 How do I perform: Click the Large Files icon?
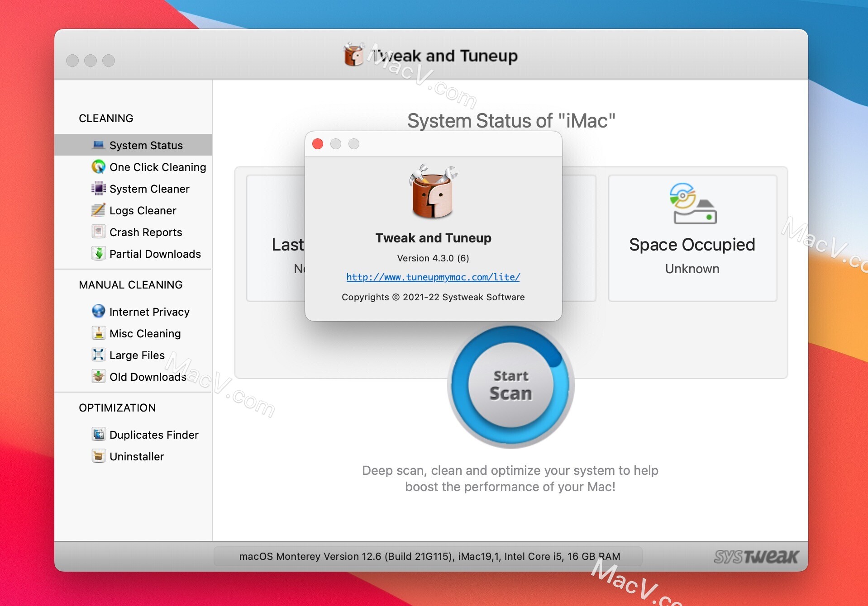pyautogui.click(x=98, y=355)
